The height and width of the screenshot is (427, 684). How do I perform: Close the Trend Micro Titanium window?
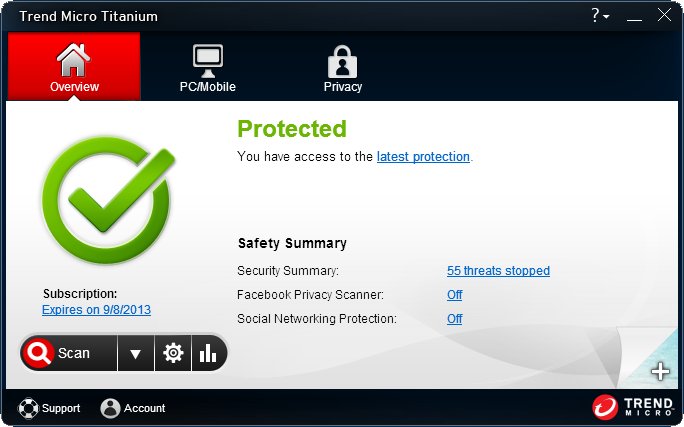[664, 15]
